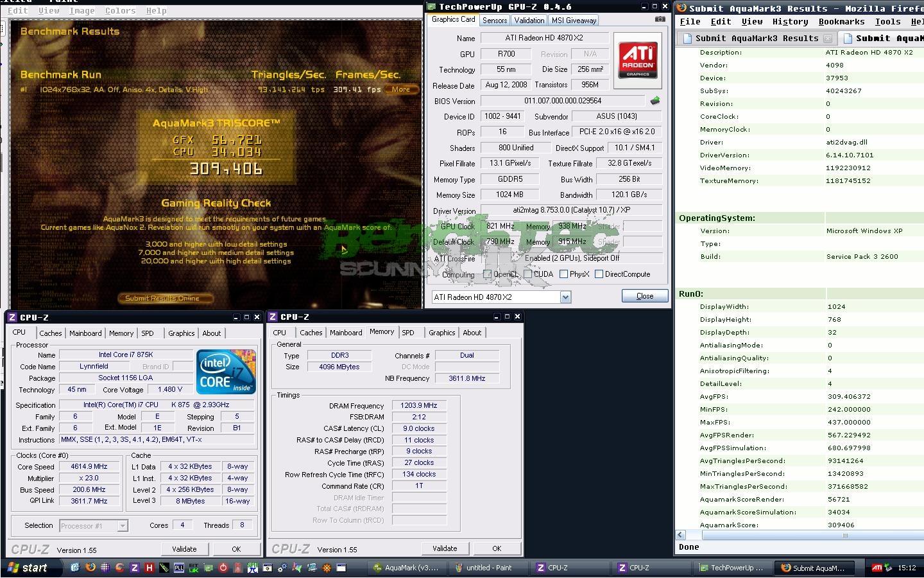Launch the purple Z CPU-Z quick launch icon
924x578 pixels.
click(x=135, y=568)
